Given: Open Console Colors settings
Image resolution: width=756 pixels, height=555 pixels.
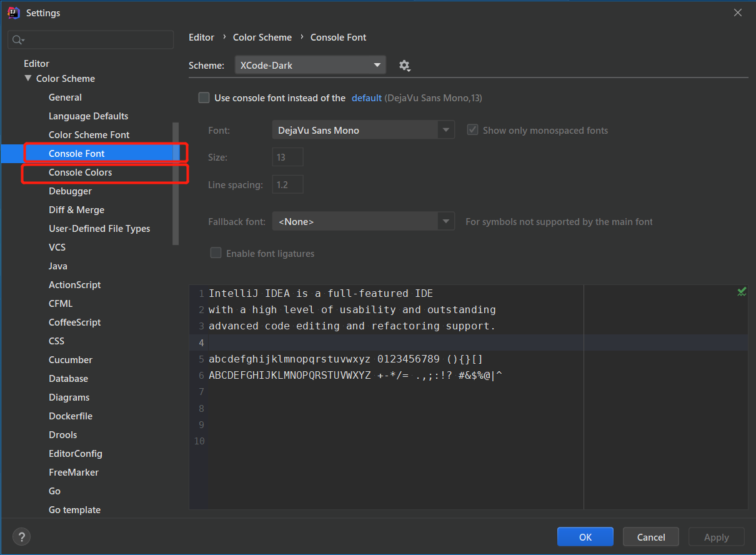Looking at the screenshot, I should coord(81,172).
